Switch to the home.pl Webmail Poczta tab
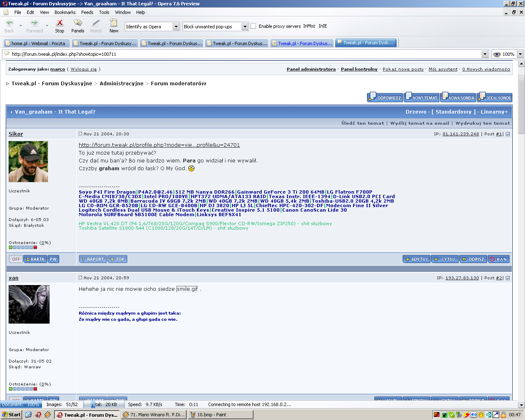The image size is (525, 420). (x=36, y=43)
